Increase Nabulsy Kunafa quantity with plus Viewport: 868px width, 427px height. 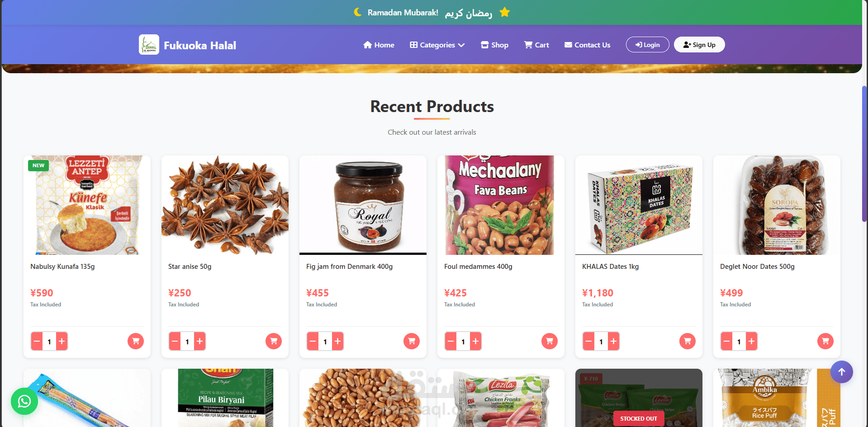click(x=62, y=342)
